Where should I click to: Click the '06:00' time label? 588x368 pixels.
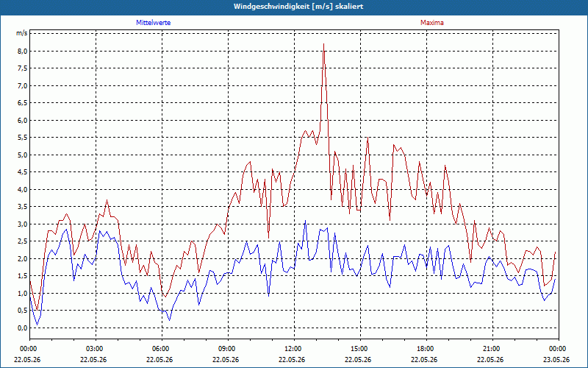[x=162, y=349]
